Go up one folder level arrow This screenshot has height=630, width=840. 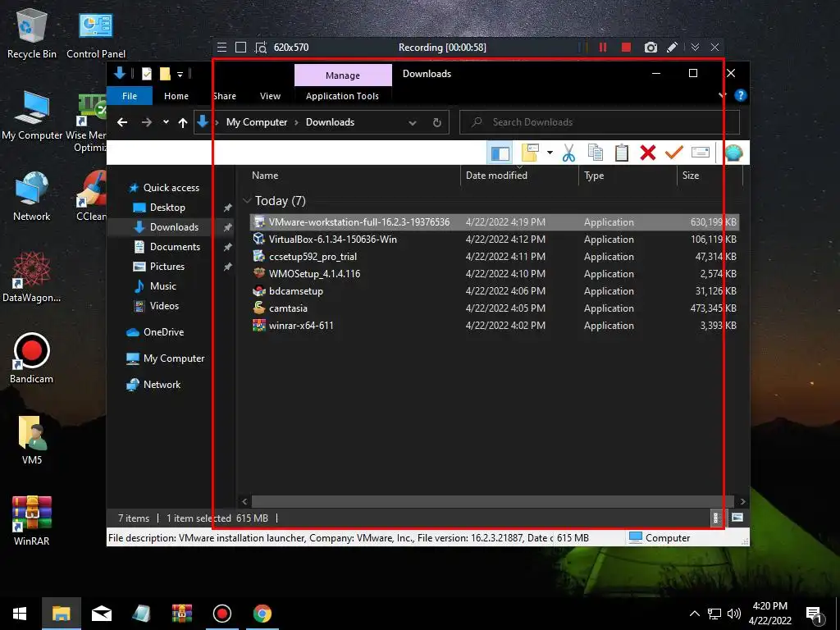183,123
